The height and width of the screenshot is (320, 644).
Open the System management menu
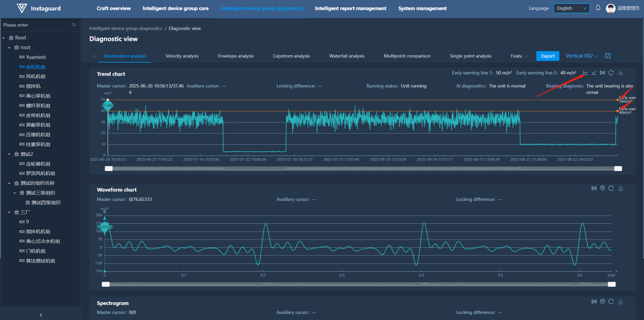point(422,8)
